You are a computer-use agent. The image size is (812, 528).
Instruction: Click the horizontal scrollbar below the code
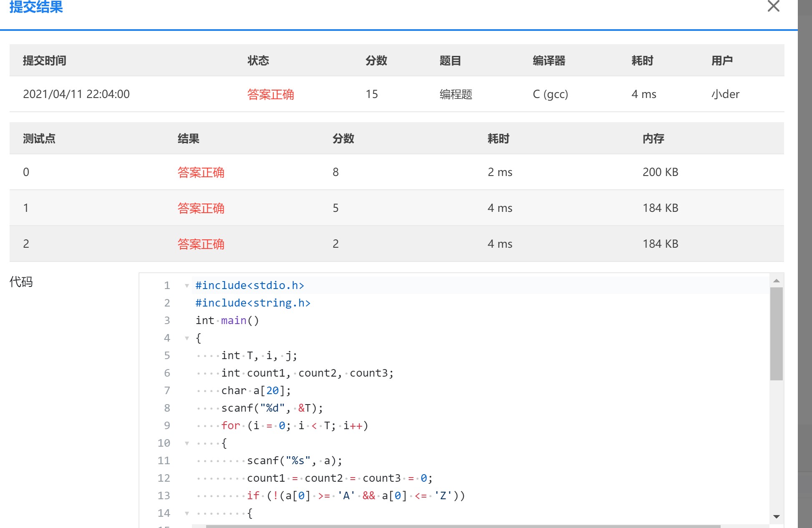(x=463, y=526)
